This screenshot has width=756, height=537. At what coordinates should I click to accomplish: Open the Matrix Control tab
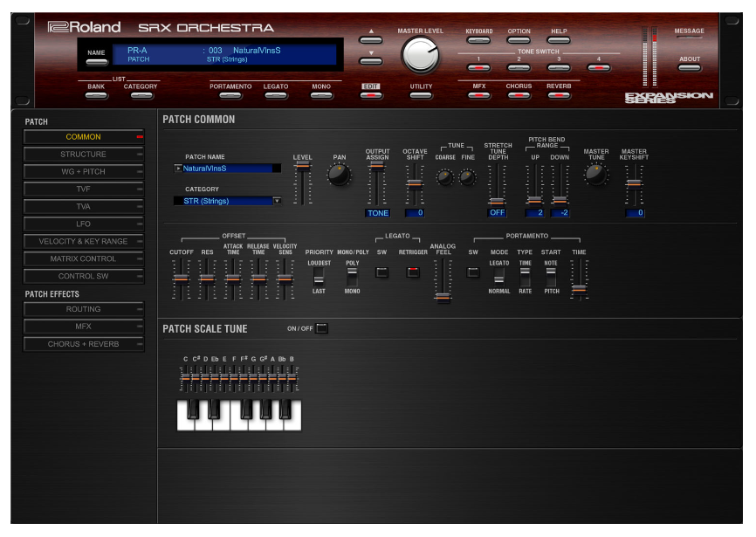click(84, 258)
